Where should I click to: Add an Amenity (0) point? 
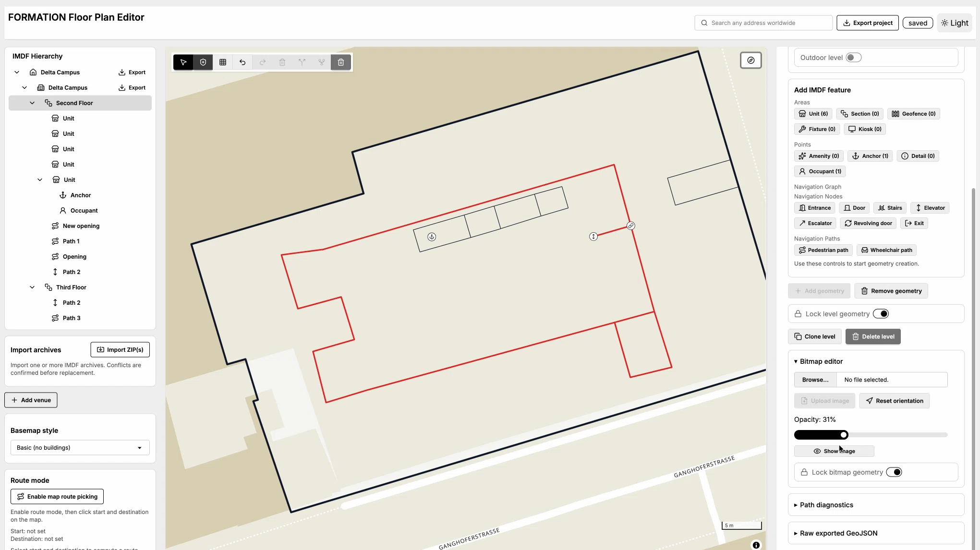[819, 156]
